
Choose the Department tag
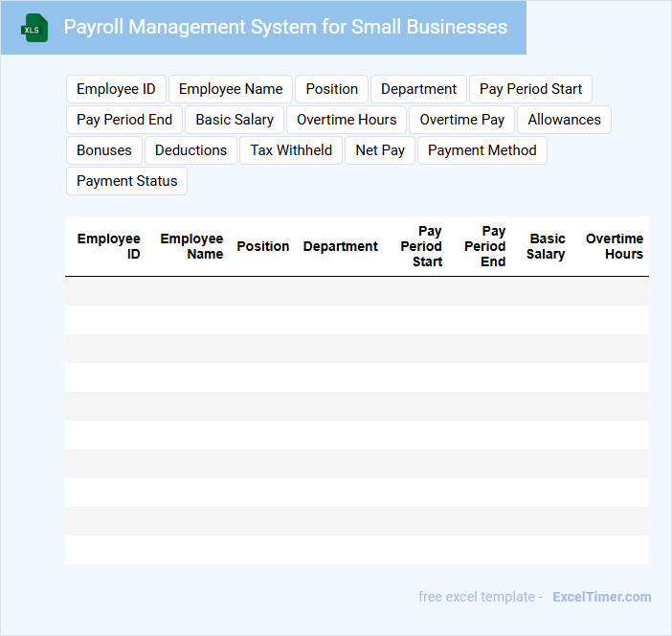pos(418,89)
